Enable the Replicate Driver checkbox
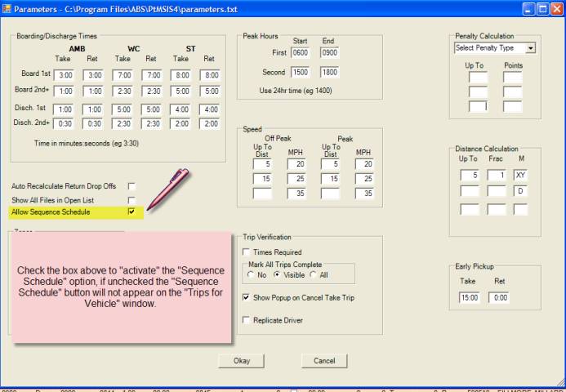566x392 pixels. (247, 320)
